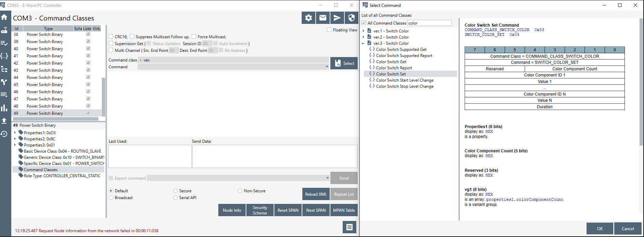Open the Home view in sidebar
The width and height of the screenshot is (644, 237).
coord(4,17)
